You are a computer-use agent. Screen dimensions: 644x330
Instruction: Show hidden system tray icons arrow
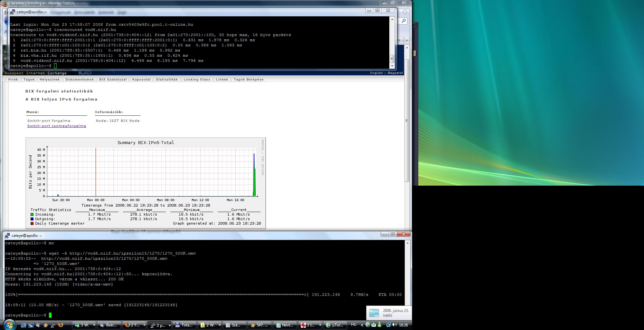pos(362,325)
